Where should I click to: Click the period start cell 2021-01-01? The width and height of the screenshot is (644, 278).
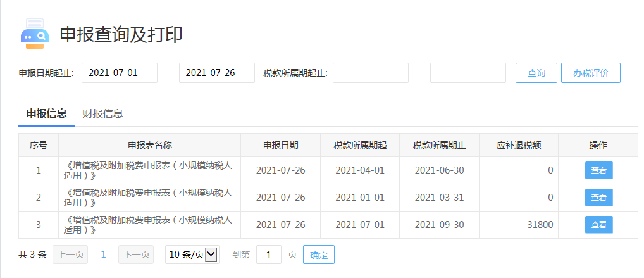click(x=360, y=198)
